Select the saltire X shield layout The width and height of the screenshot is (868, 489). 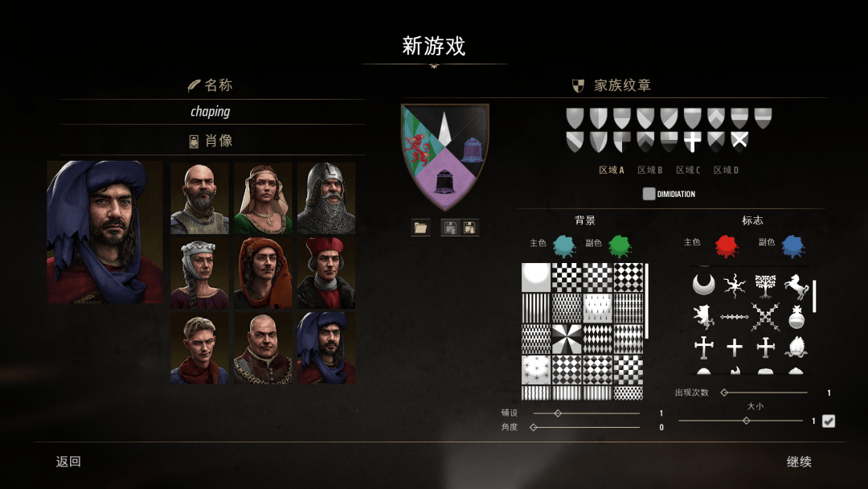pos(739,141)
